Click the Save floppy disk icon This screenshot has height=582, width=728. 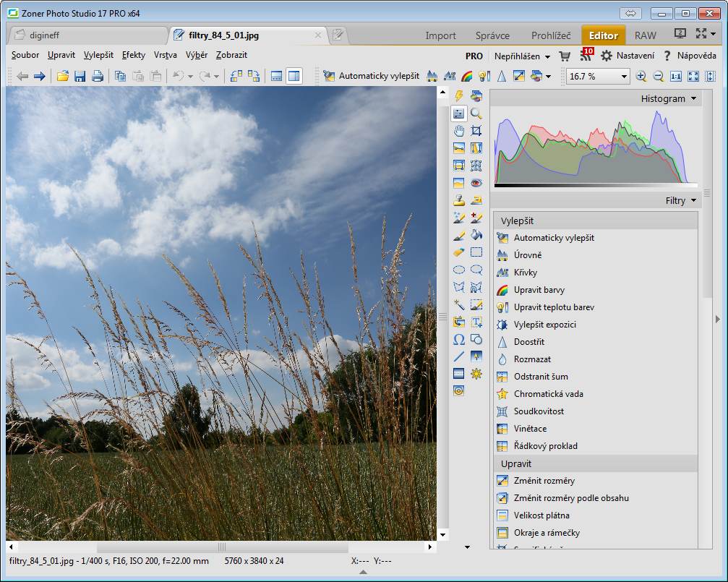pyautogui.click(x=80, y=76)
